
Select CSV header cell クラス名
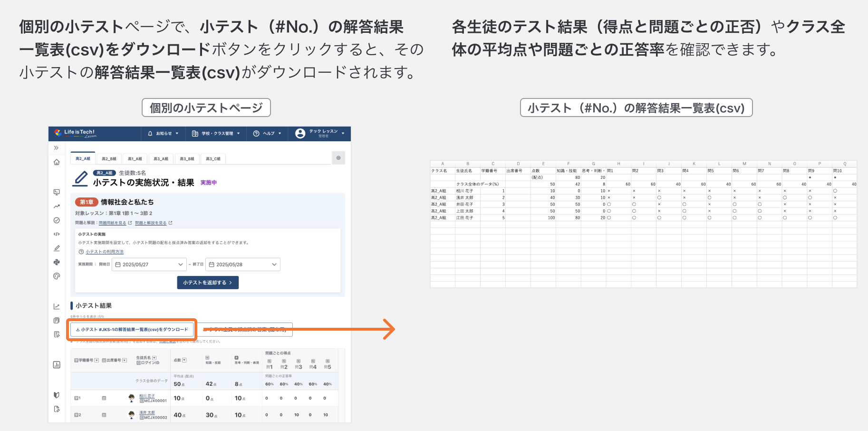443,171
